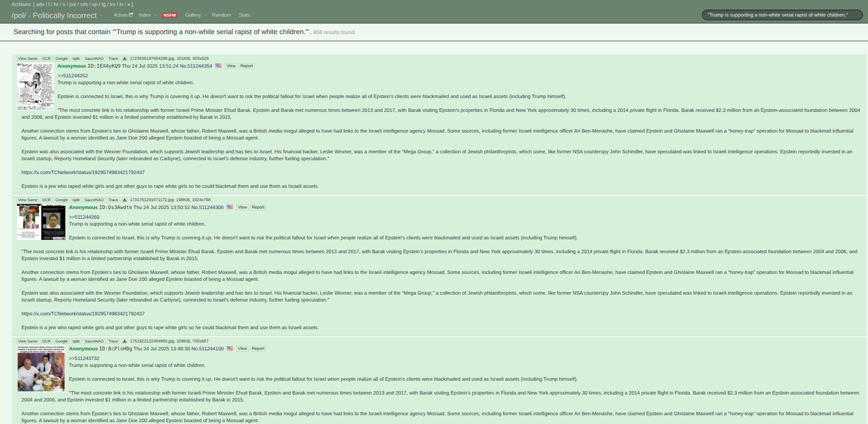868x424 pixels.
Task: Search SauceNAO for 1723635197684298.jpg
Action: pyautogui.click(x=94, y=58)
